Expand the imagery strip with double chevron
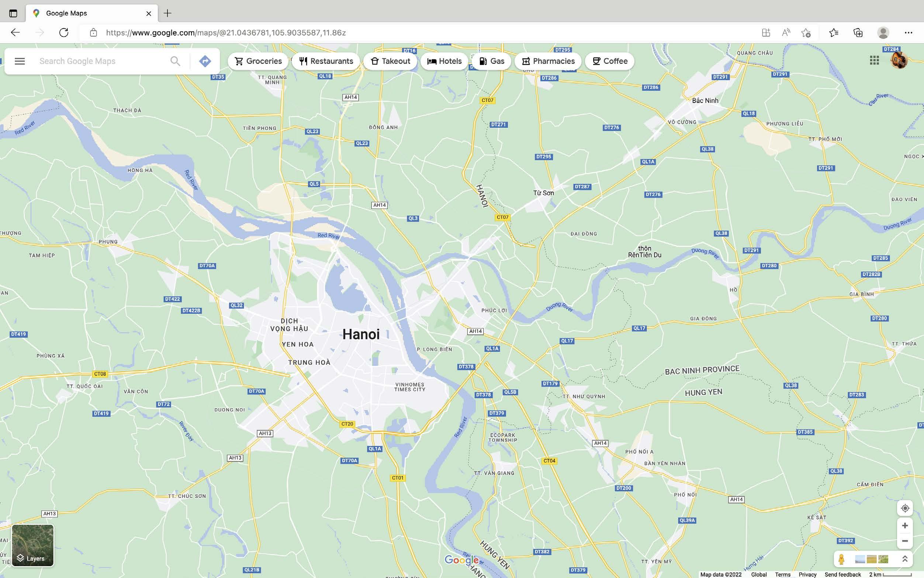This screenshot has height=578, width=924. click(x=904, y=559)
